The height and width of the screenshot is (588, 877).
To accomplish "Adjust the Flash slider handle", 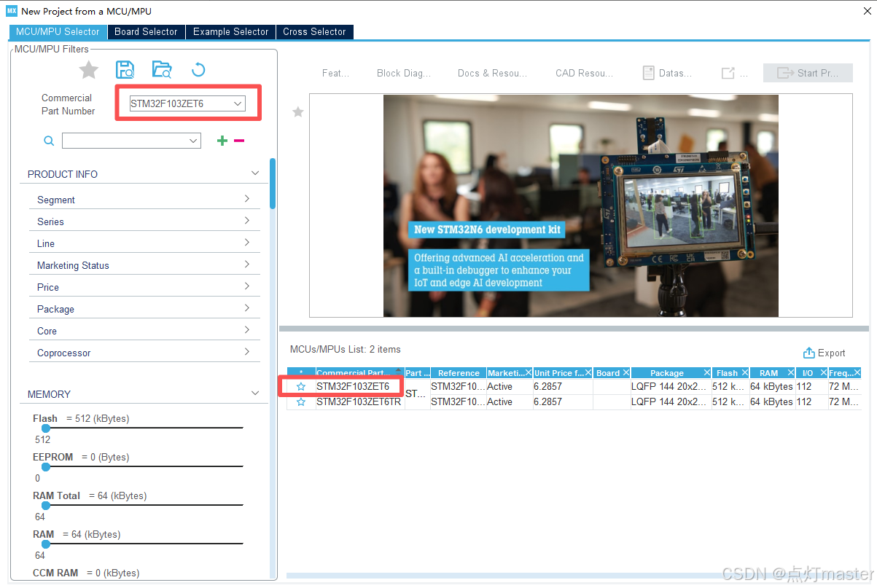I will coord(45,428).
